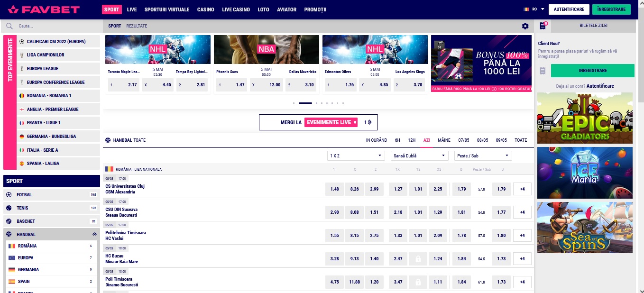Viewport: 644px width, 293px height.
Task: Select the ÎN CURÂND filter tab
Action: [x=377, y=140]
